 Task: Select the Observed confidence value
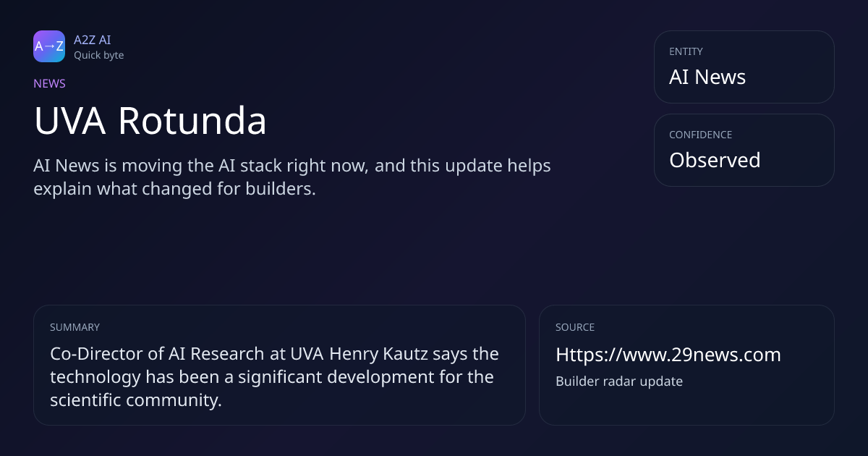[x=715, y=160]
